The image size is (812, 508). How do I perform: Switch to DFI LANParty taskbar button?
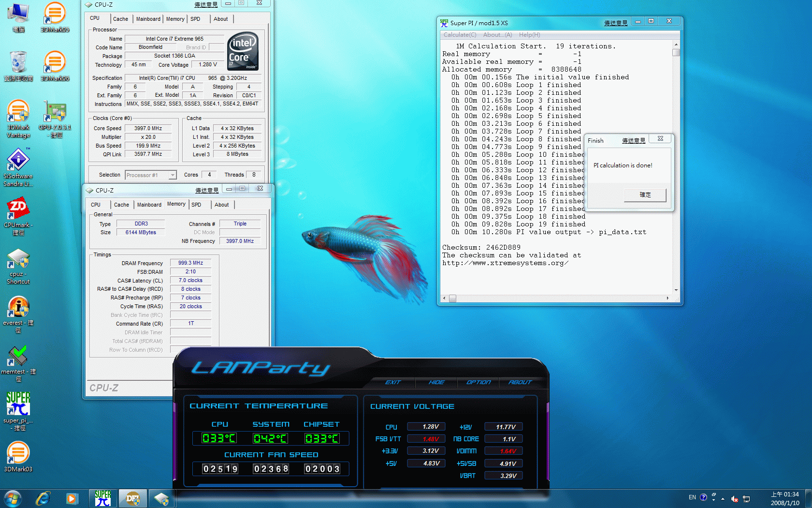(x=132, y=498)
